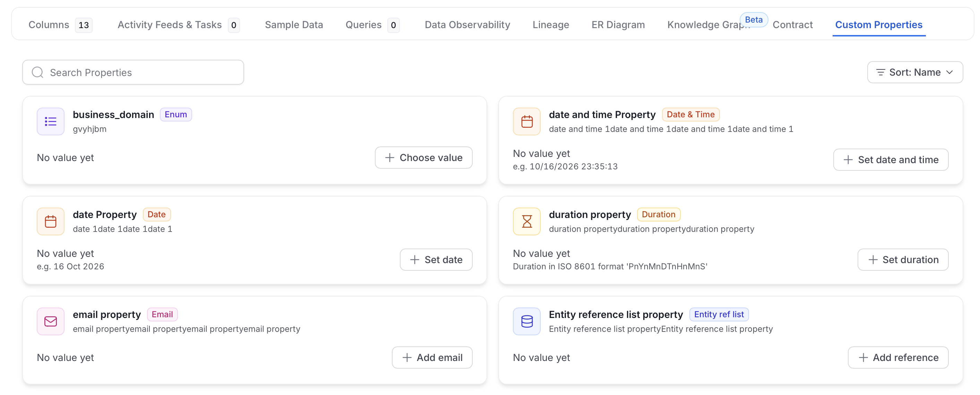
Task: Select the Custom Properties tab
Action: 878,25
